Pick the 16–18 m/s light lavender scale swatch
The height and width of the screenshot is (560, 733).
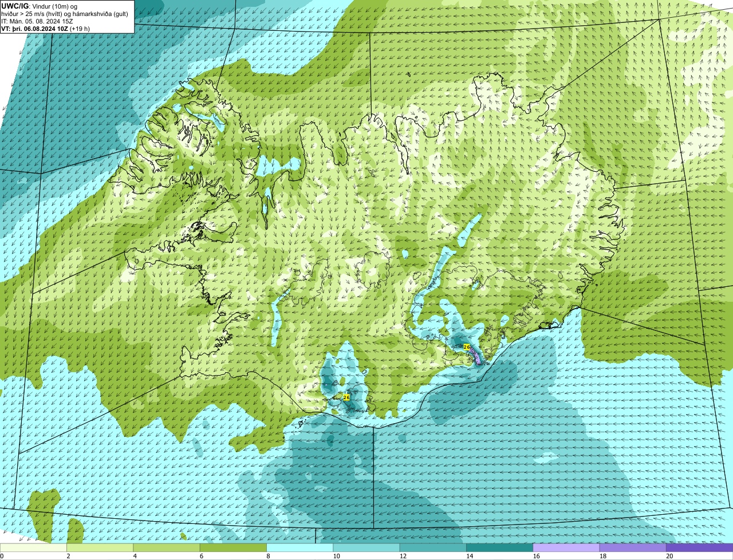click(566, 548)
